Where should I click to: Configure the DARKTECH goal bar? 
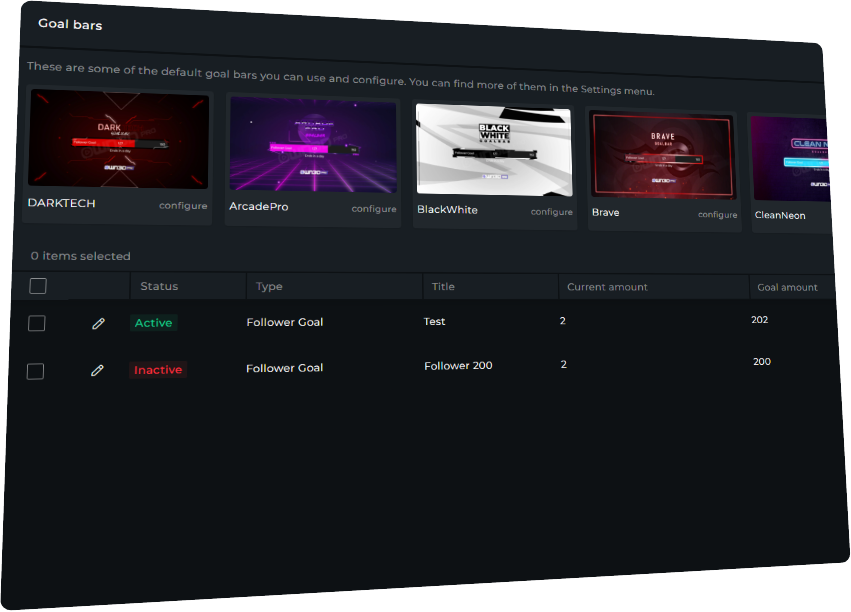(x=183, y=206)
